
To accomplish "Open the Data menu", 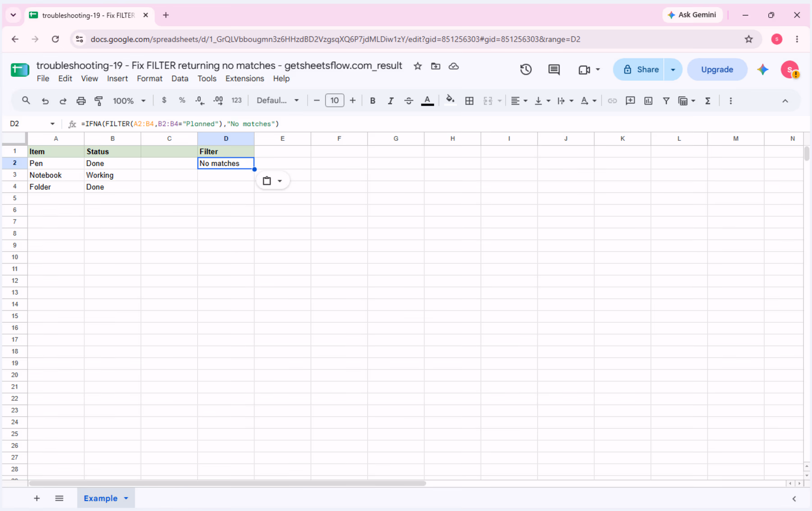I will tap(180, 79).
